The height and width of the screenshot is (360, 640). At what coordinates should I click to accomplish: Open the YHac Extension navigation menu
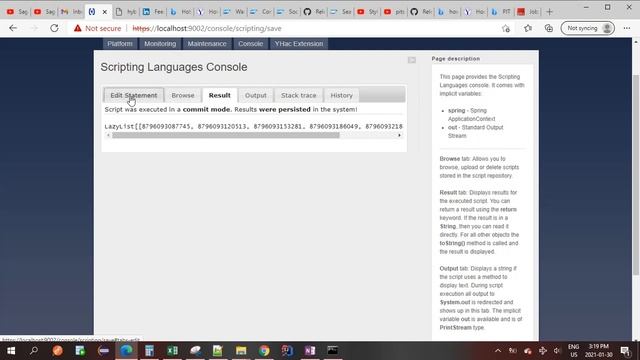click(299, 44)
